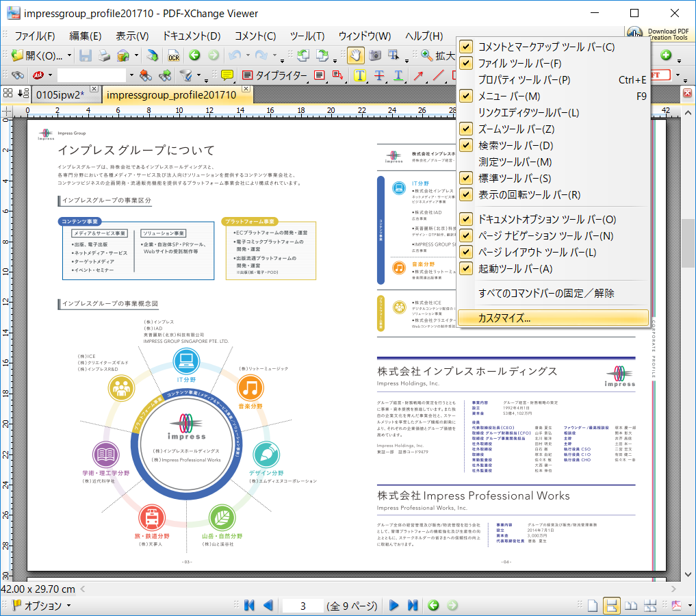
Task: Uncheck ファイル ツール バー(F) item
Action: (554, 64)
